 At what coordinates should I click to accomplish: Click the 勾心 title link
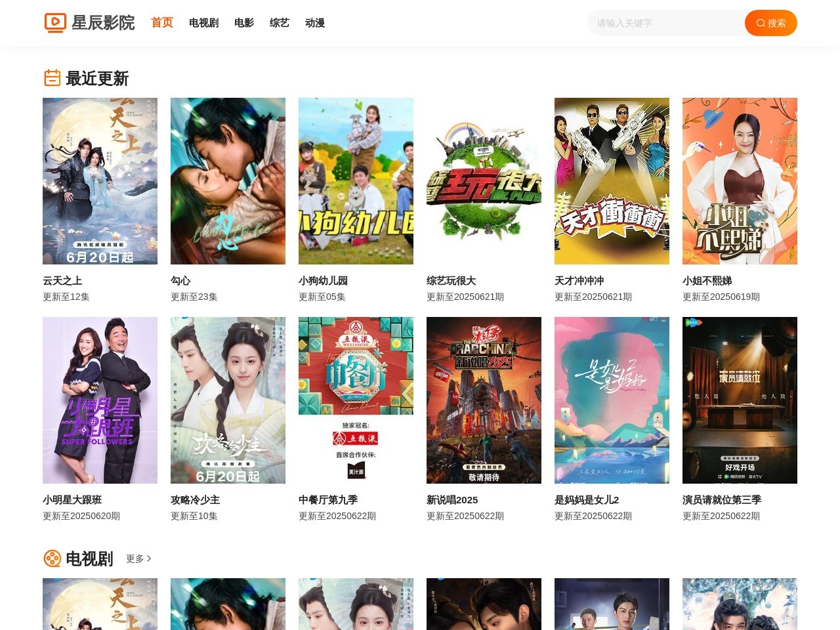click(x=180, y=280)
